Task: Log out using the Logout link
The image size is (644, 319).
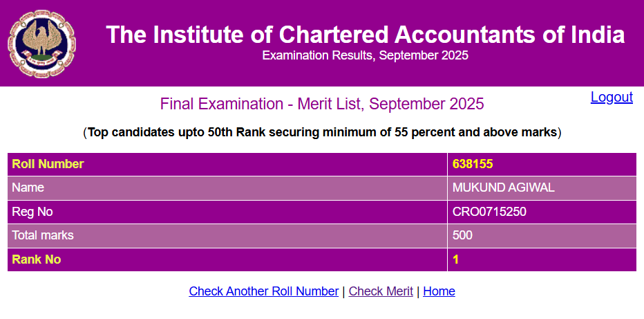Action: (x=612, y=98)
